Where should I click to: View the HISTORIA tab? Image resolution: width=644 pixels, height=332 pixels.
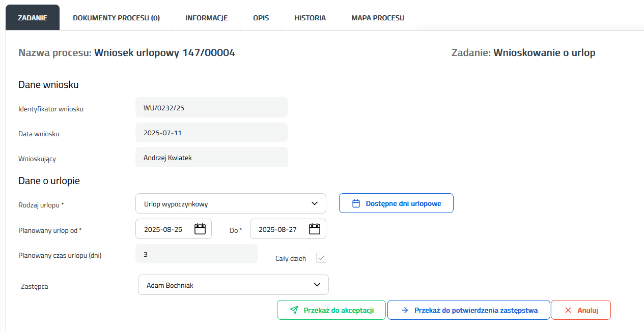click(310, 18)
